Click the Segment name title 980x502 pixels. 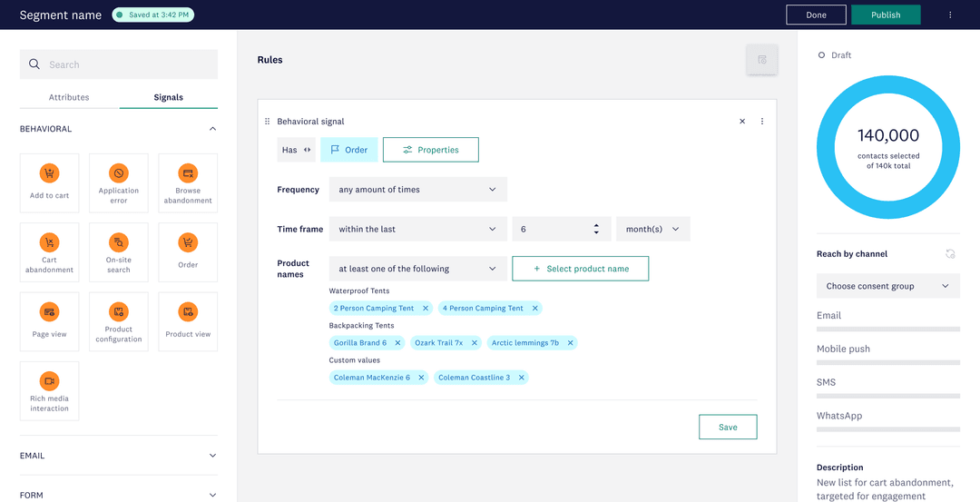pos(61,15)
